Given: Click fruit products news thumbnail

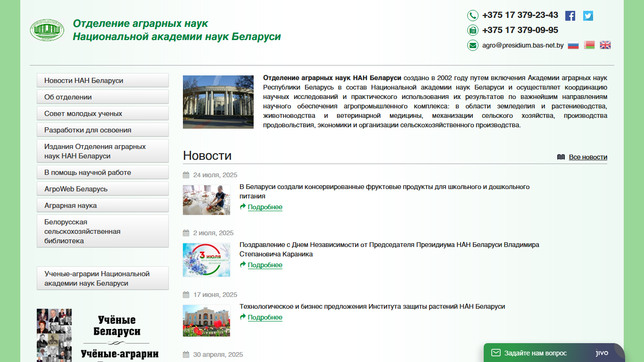Looking at the screenshot, I should tap(206, 200).
